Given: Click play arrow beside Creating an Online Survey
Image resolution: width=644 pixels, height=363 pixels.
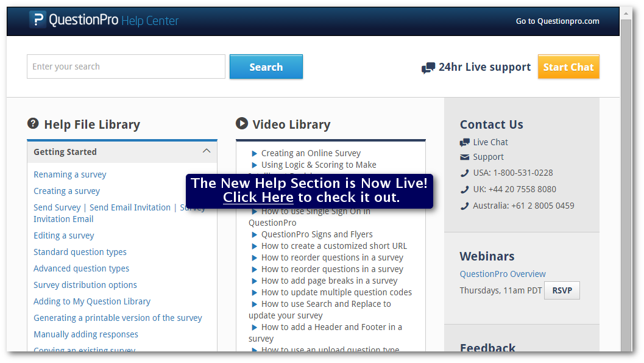Looking at the screenshot, I should tap(254, 154).
